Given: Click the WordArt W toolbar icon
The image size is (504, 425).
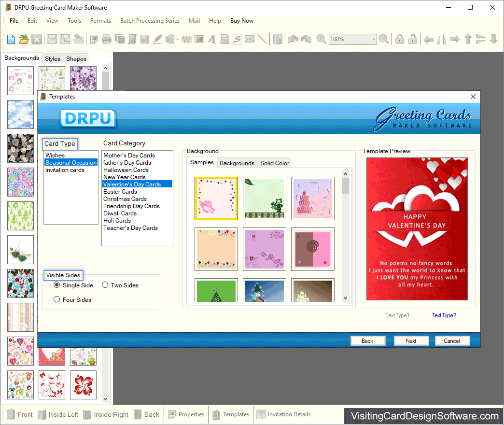Looking at the screenshot, I should 186,39.
